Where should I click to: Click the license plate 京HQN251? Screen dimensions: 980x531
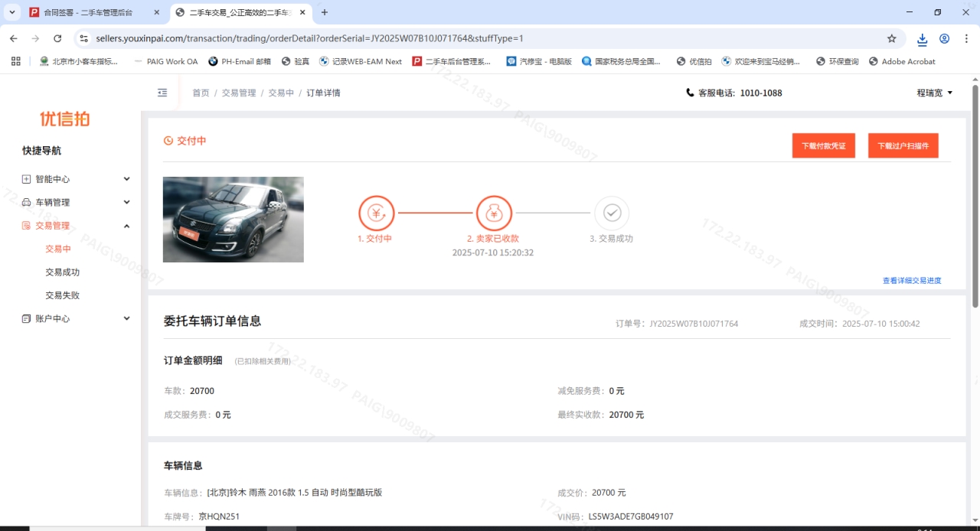click(x=219, y=516)
